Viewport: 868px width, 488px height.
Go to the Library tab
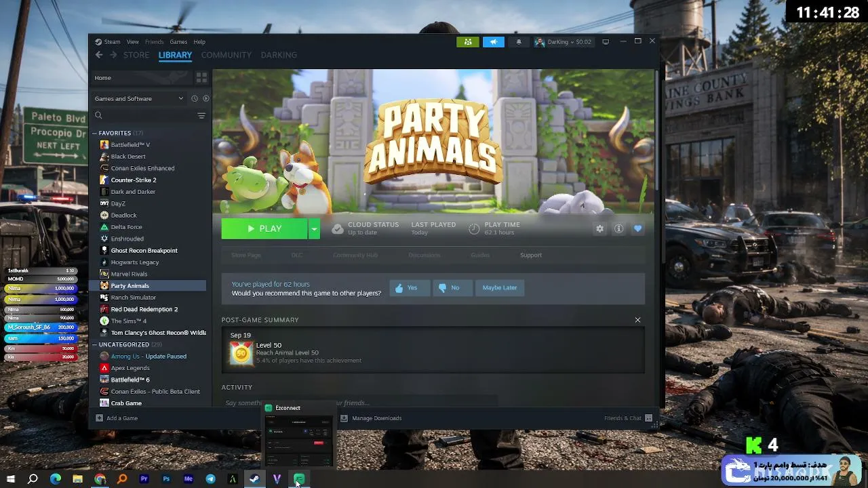coord(175,55)
